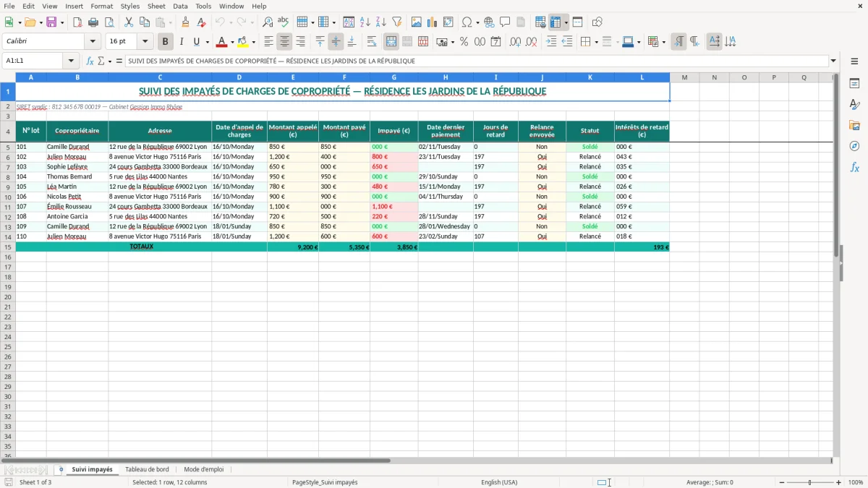Add a decimal place
Image resolution: width=868 pixels, height=488 pixels.
tap(515, 42)
